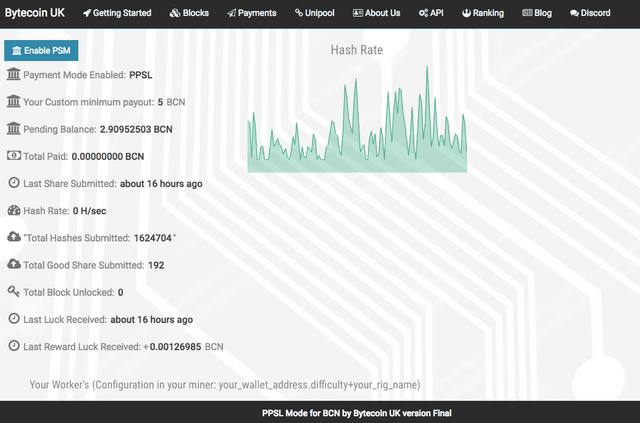
Task: Click the last share value 'about 16 hours ago'
Action: [161, 184]
